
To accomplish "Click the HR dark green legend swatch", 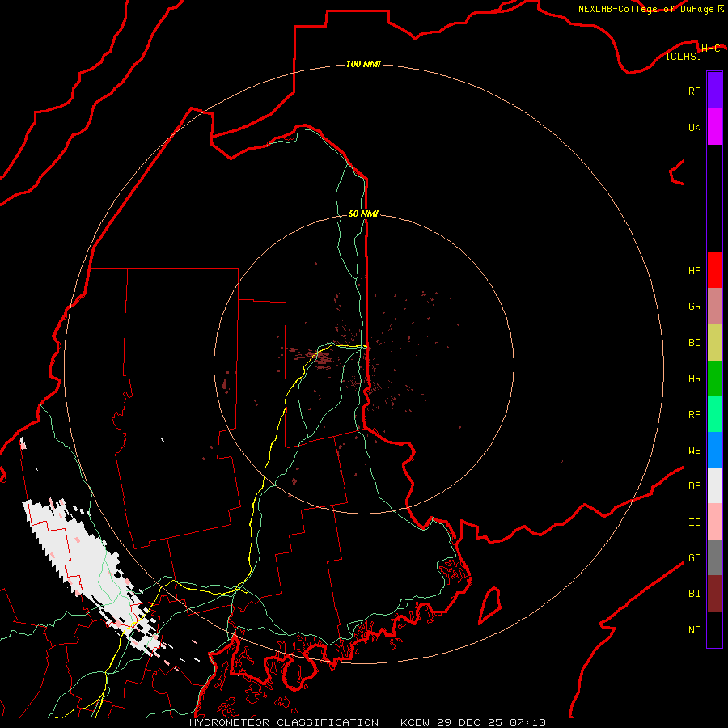I will click(714, 379).
